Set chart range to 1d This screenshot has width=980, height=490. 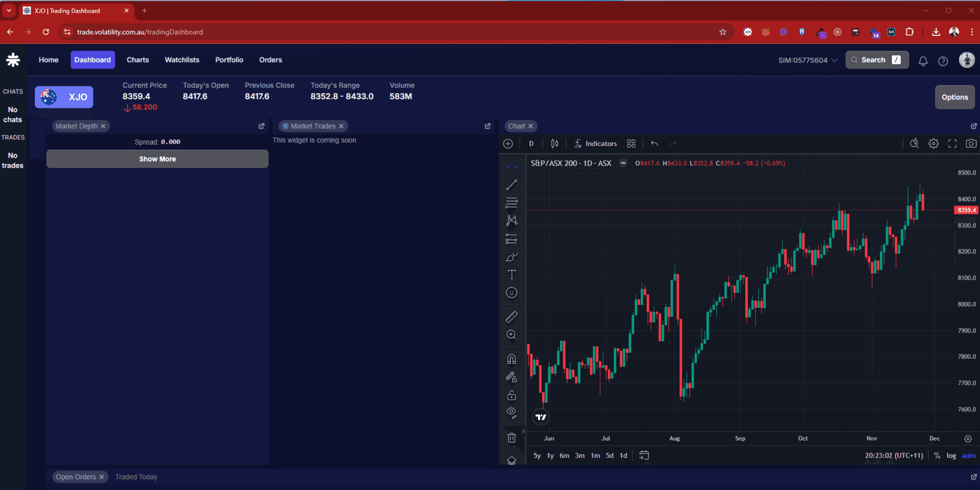point(623,455)
